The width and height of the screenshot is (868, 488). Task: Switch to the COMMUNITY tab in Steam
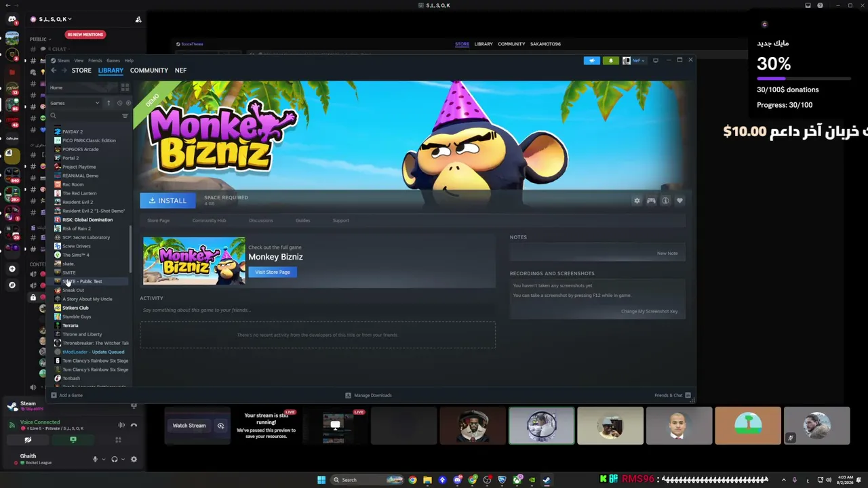coord(149,70)
